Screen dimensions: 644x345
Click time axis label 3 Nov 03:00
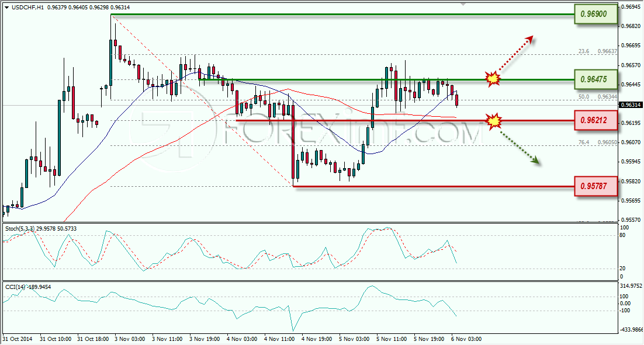[130, 339]
